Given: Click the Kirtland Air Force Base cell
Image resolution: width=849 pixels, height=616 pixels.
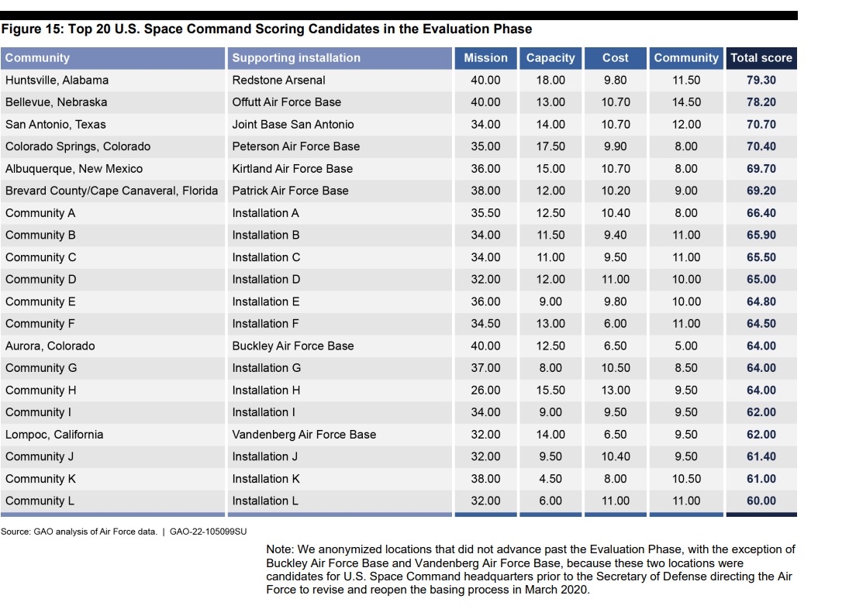Looking at the screenshot, I should pos(292,169).
